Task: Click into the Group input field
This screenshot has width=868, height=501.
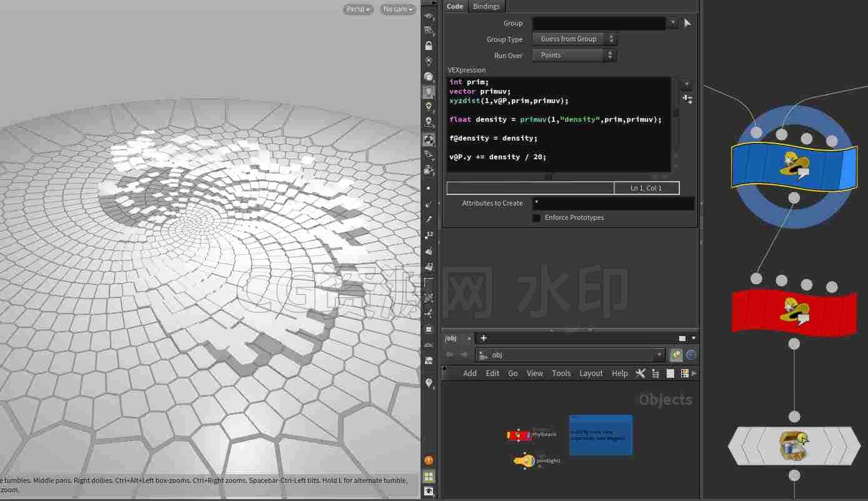Action: pyautogui.click(x=599, y=23)
